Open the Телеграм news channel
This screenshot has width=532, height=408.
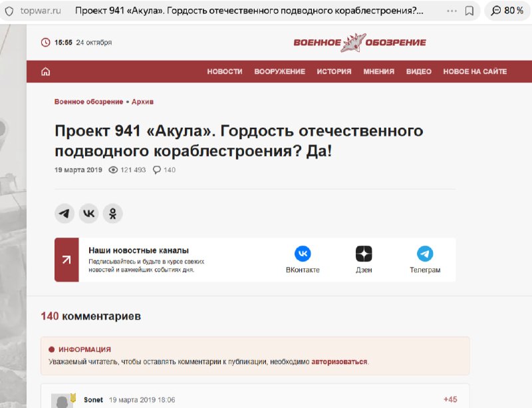(425, 260)
